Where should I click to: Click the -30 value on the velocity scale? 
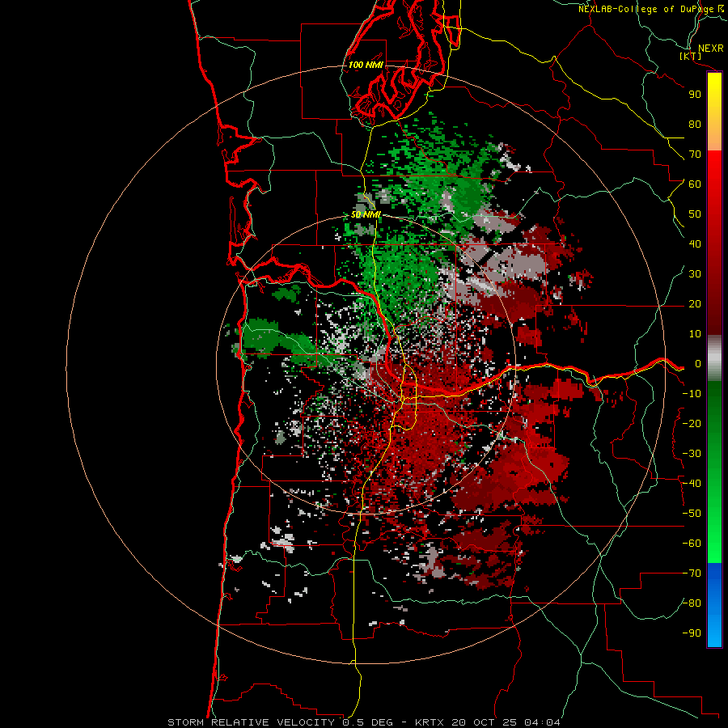[x=692, y=454]
